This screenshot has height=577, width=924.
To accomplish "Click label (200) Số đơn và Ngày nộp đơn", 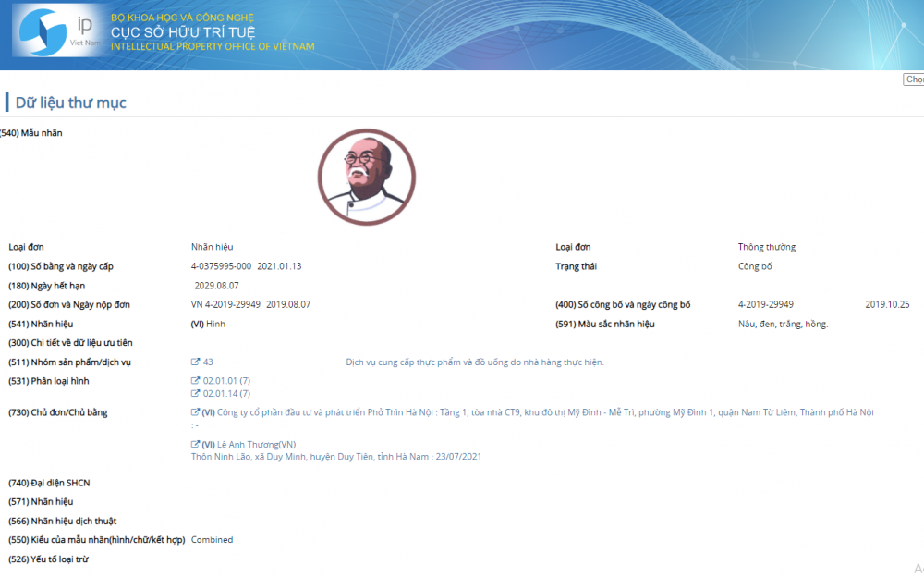I will pyautogui.click(x=69, y=304).
